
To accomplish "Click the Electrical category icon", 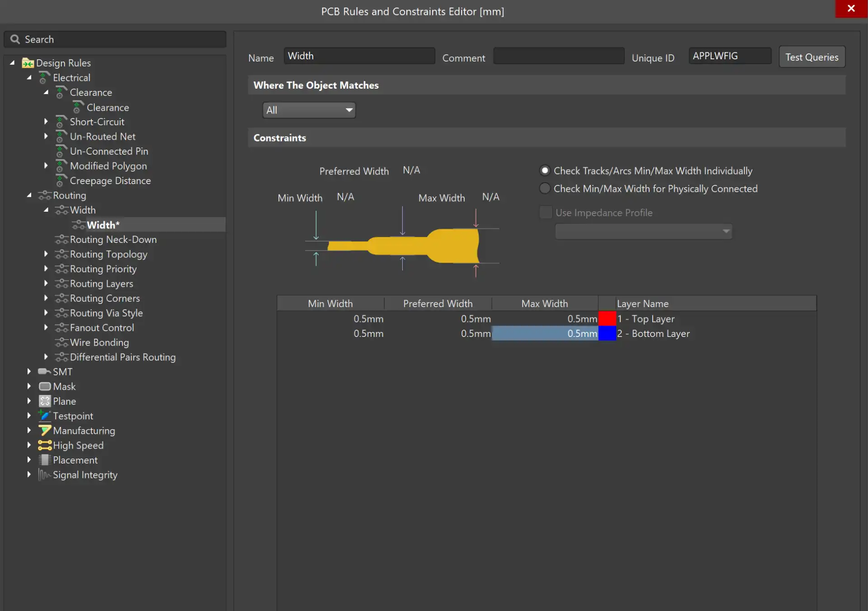I will coord(44,78).
